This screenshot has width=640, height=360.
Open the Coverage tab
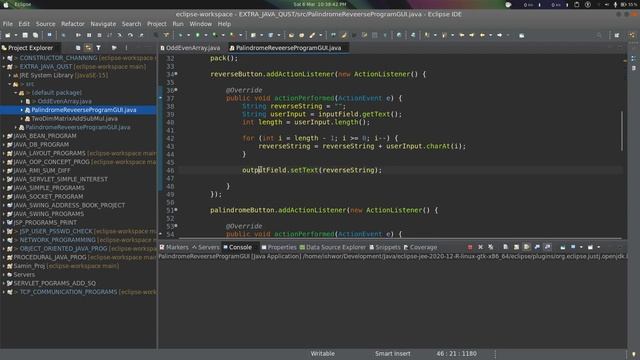click(x=420, y=247)
